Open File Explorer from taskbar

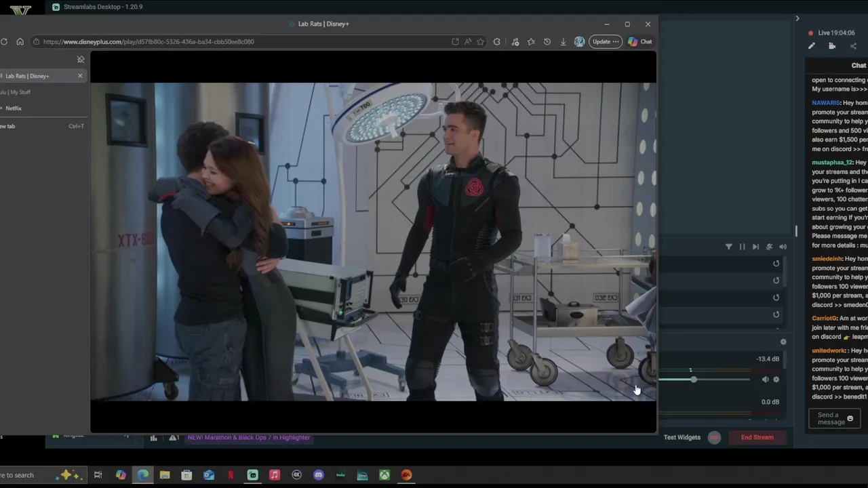[x=165, y=475]
